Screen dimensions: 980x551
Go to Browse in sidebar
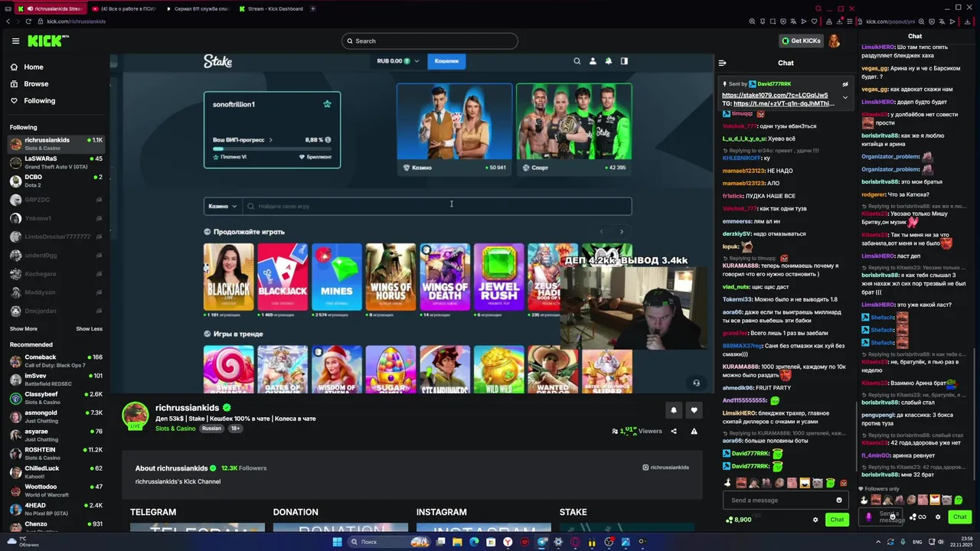29,83
